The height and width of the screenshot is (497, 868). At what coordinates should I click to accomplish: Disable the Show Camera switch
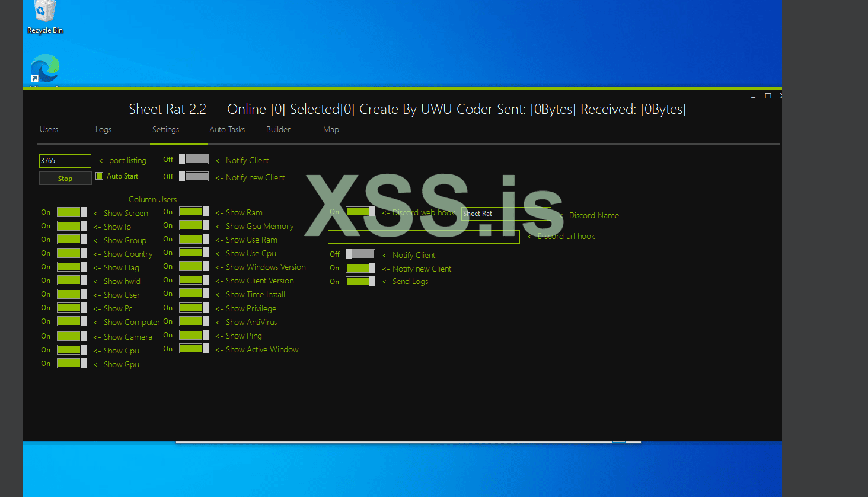pyautogui.click(x=72, y=336)
